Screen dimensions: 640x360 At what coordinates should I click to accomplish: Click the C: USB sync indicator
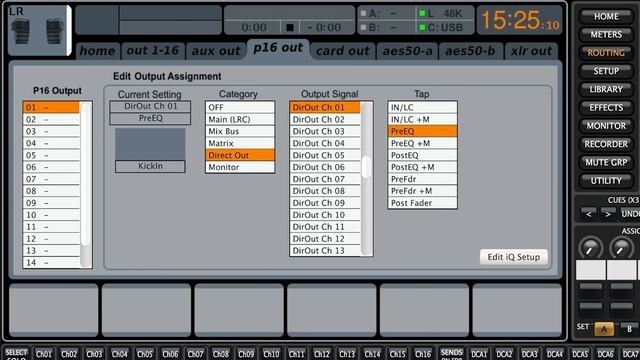pyautogui.click(x=442, y=28)
